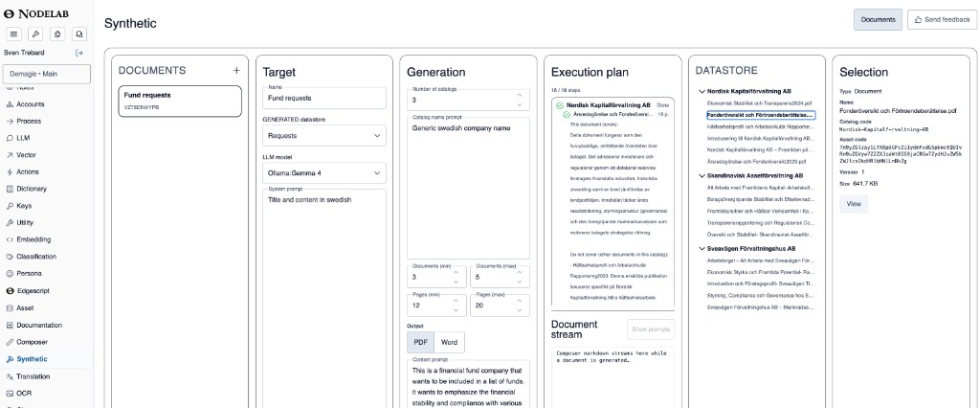Open the hamburger menu in the sidebar
The width and height of the screenshot is (980, 408).
click(13, 34)
